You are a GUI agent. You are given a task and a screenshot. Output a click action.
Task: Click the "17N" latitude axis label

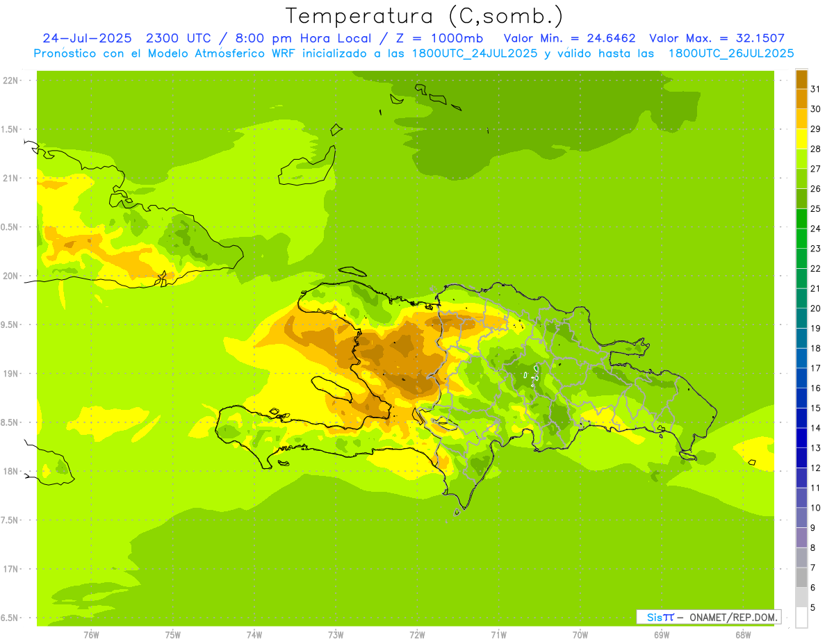[x=11, y=569]
